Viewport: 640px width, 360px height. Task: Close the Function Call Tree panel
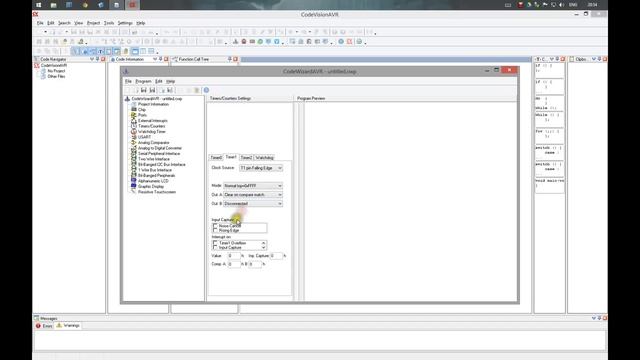click(x=236, y=59)
